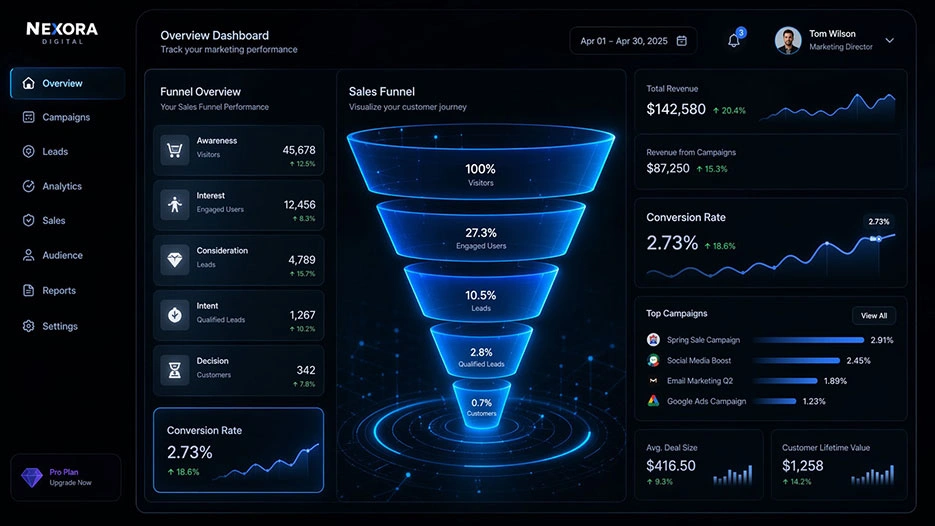Click the View All campaigns button
Image resolution: width=935 pixels, height=526 pixels.
874,315
